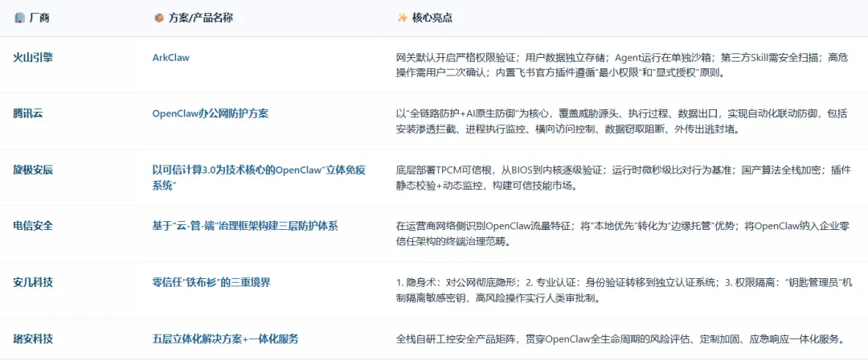Click the 网关默认开启严格权限验证 description

tap(622, 65)
